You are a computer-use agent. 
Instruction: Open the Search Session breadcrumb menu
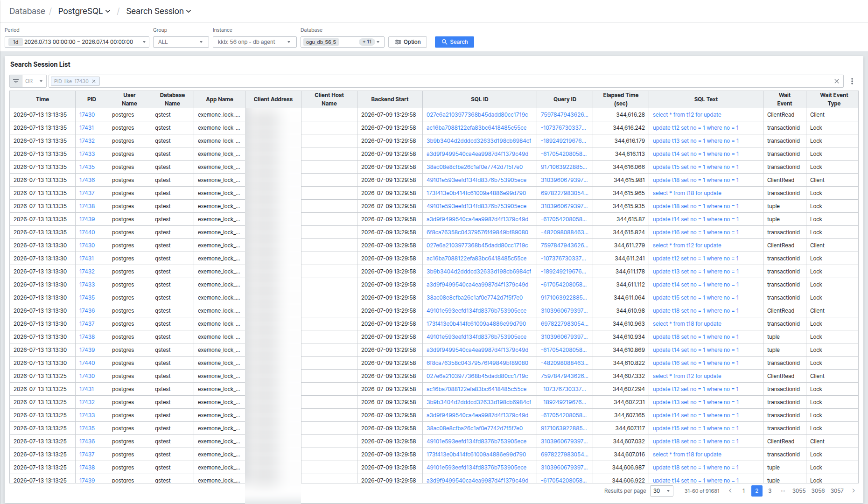click(159, 11)
